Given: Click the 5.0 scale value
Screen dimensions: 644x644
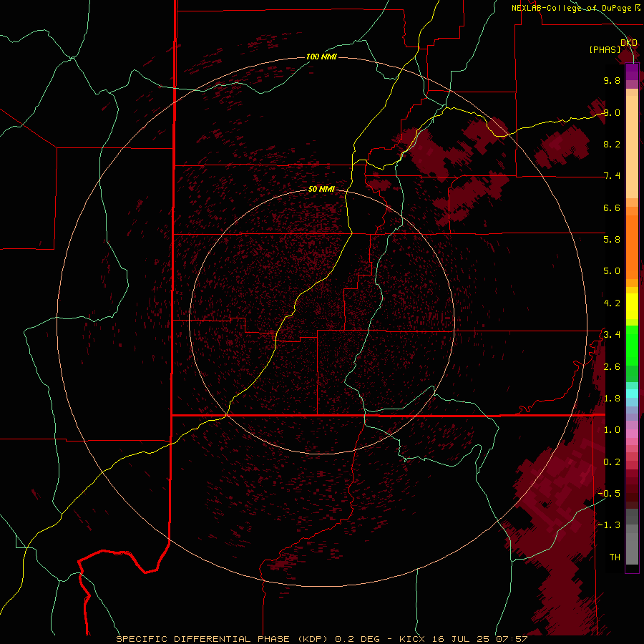Looking at the screenshot, I should pyautogui.click(x=612, y=271).
